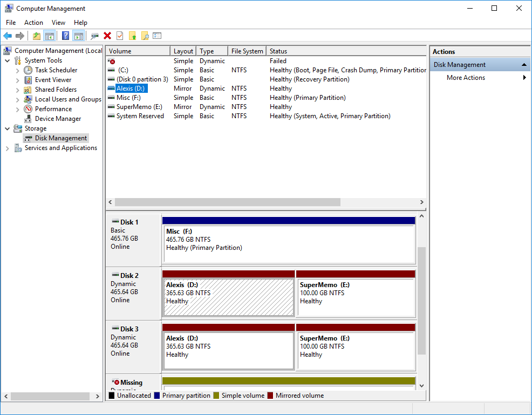Collapse the System Tools tree node
This screenshot has width=532, height=415.
click(x=8, y=61)
